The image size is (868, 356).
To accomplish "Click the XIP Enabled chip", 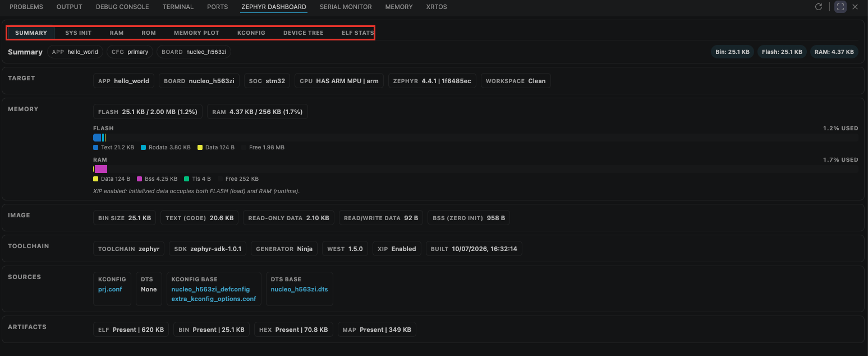I will (397, 249).
